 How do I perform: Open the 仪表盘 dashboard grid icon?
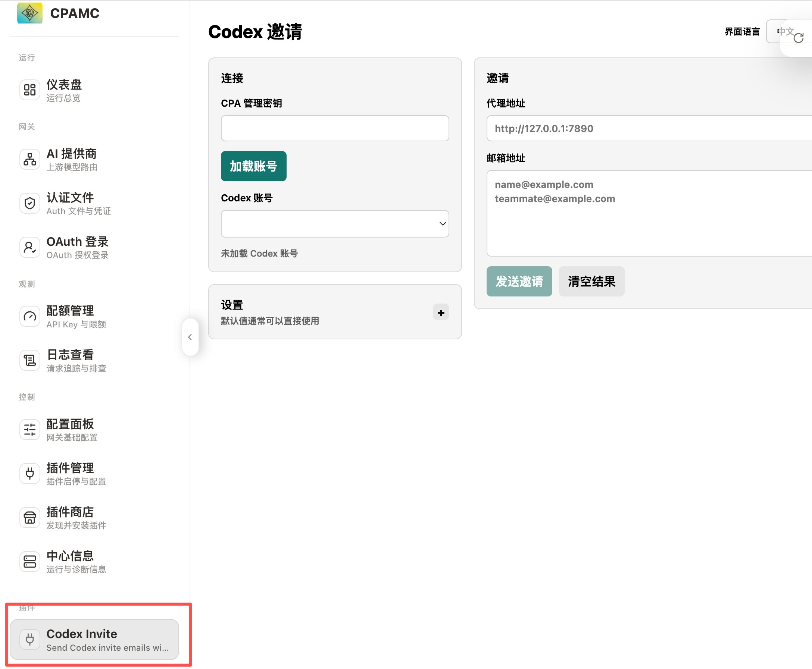[30, 90]
